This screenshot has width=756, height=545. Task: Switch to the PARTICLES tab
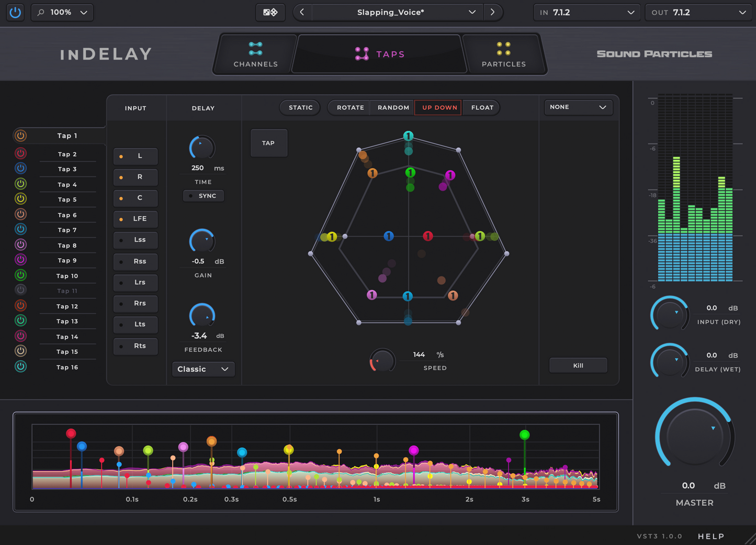(503, 54)
